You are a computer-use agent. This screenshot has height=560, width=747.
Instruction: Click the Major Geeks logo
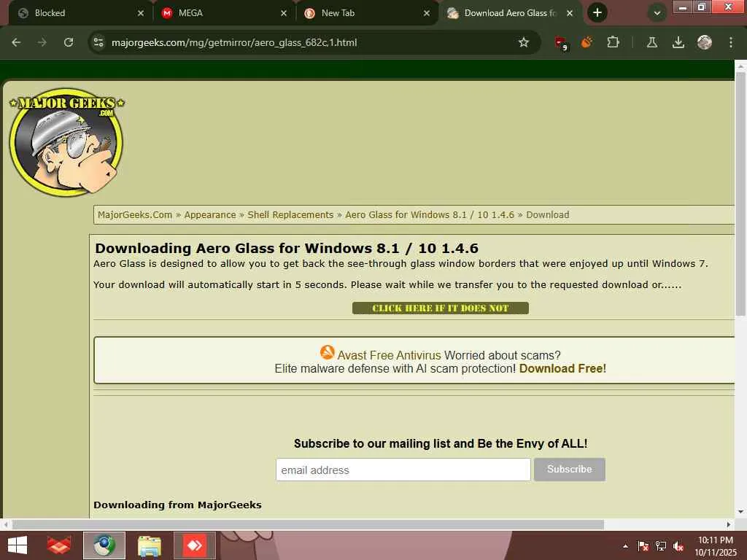(x=66, y=142)
